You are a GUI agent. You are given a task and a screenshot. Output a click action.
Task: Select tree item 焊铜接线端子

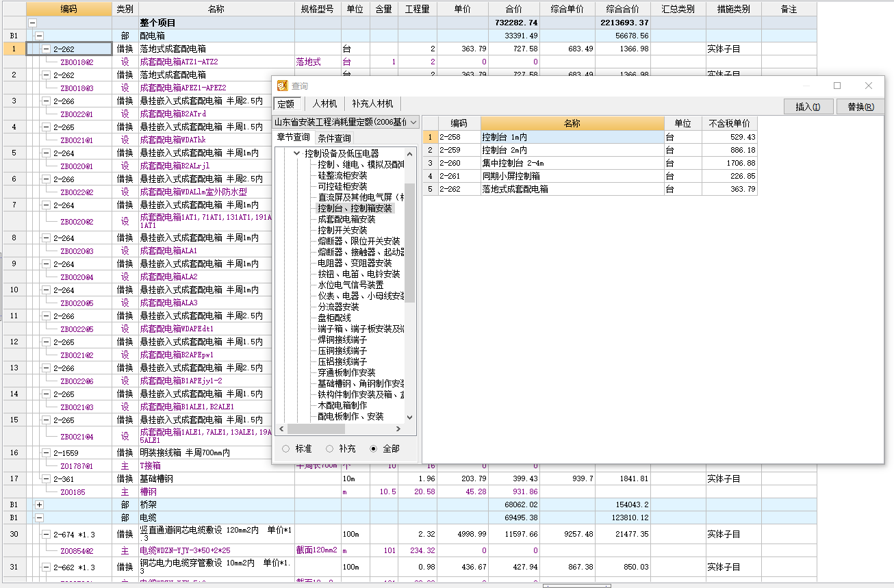tap(342, 340)
